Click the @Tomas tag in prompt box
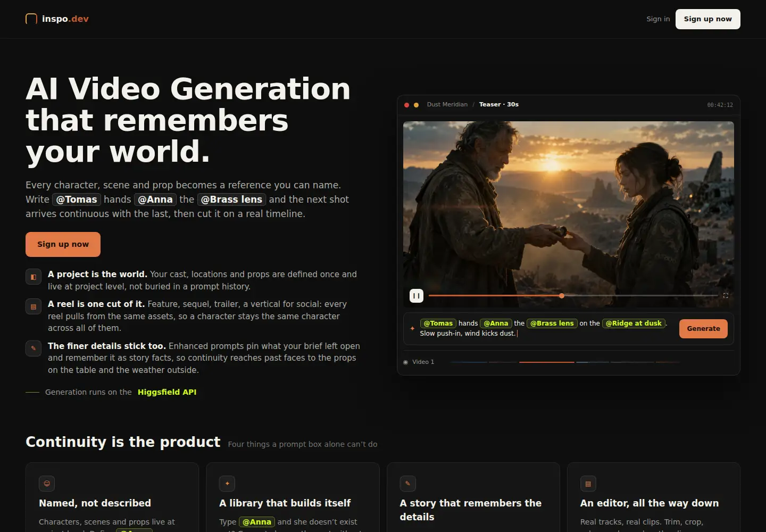 pos(438,323)
